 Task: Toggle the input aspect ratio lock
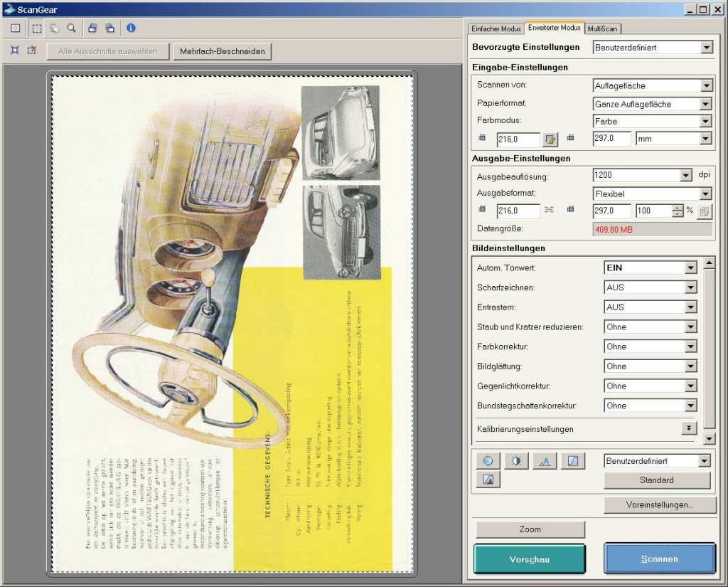pyautogui.click(x=551, y=139)
